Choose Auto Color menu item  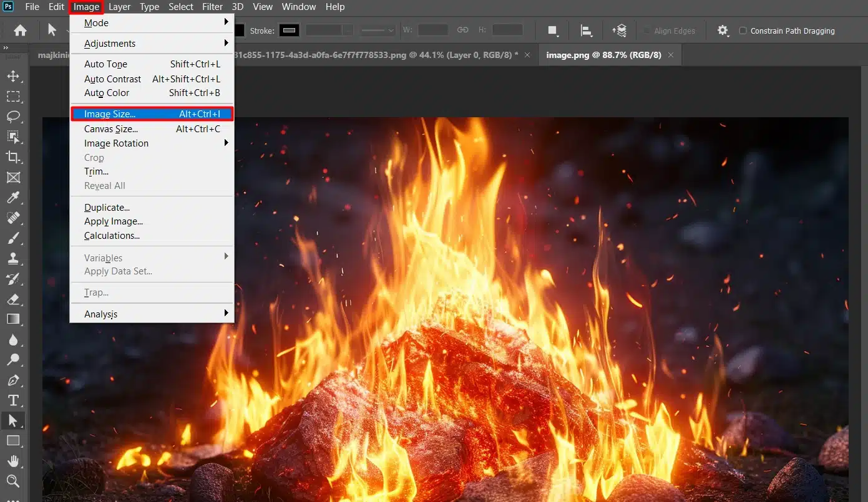pos(152,93)
